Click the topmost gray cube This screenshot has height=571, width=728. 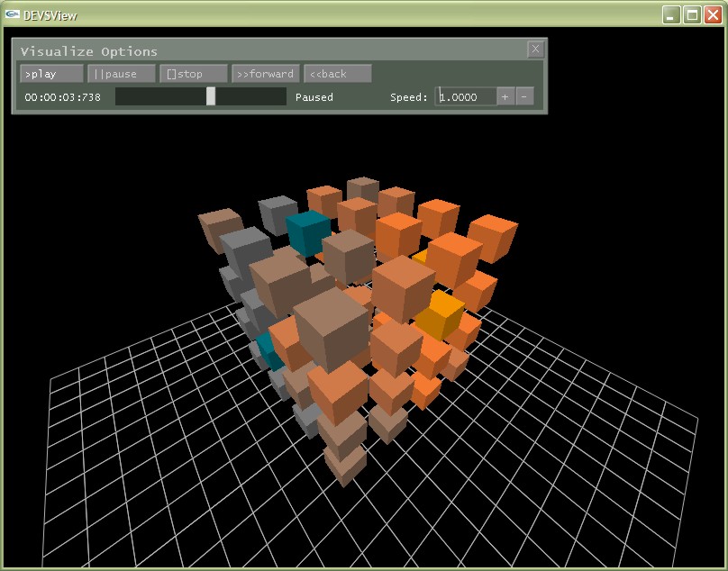click(278, 213)
